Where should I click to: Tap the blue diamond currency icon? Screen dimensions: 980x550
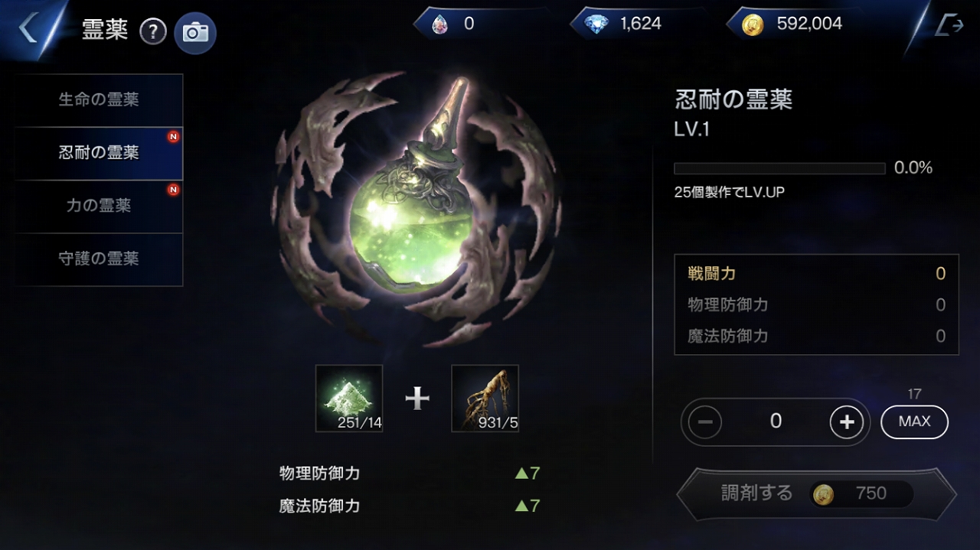pyautogui.click(x=596, y=24)
